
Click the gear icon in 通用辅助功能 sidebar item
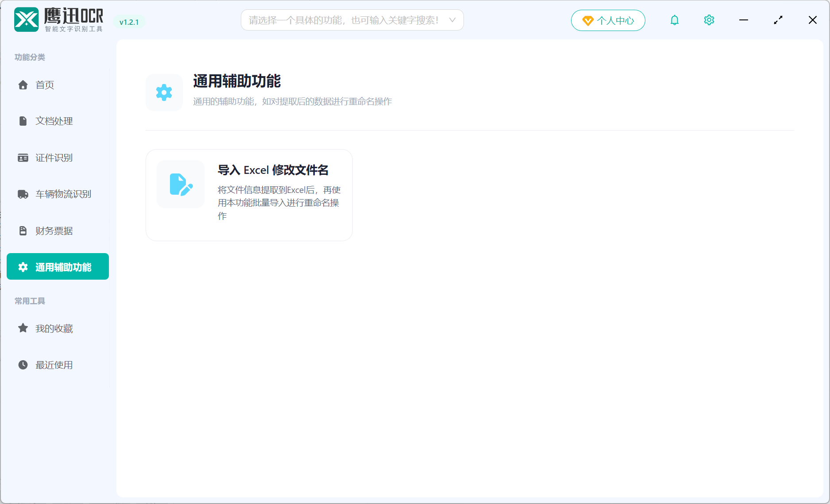pos(23,267)
